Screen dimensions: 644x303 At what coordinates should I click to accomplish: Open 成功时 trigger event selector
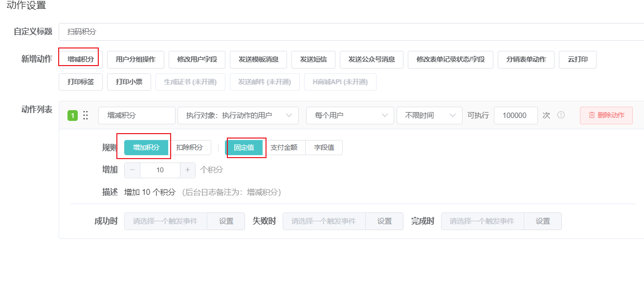click(165, 221)
